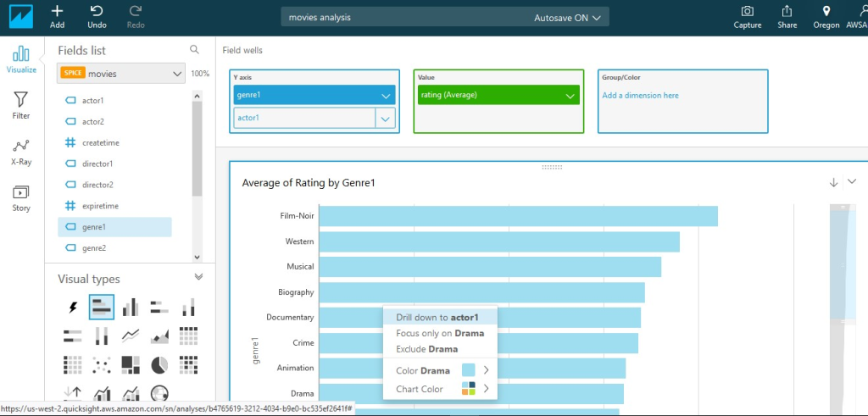Click the sort descending arrow on the chart
This screenshot has height=416, width=868.
834,182
